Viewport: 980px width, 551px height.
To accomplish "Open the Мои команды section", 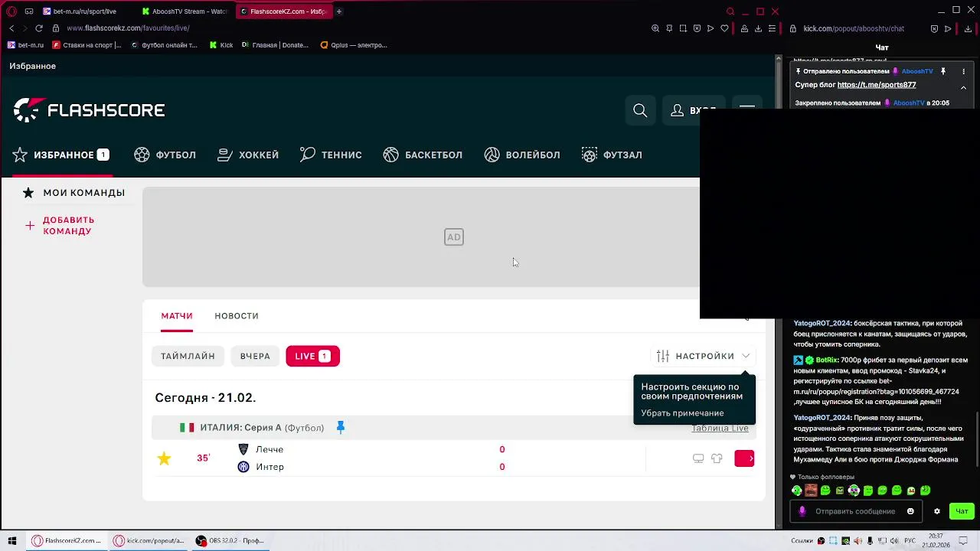I will pyautogui.click(x=73, y=193).
